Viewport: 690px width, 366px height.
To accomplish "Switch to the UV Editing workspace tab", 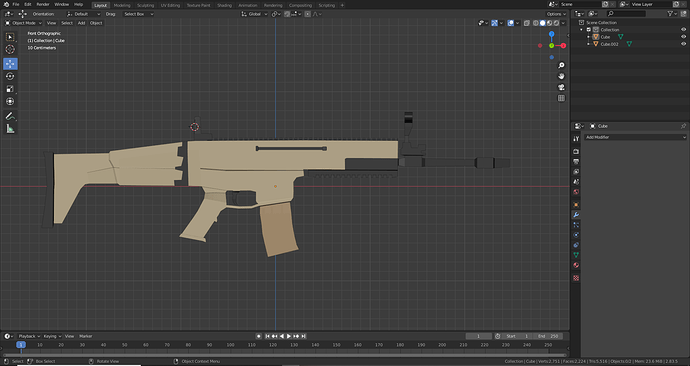I will 170,5.
